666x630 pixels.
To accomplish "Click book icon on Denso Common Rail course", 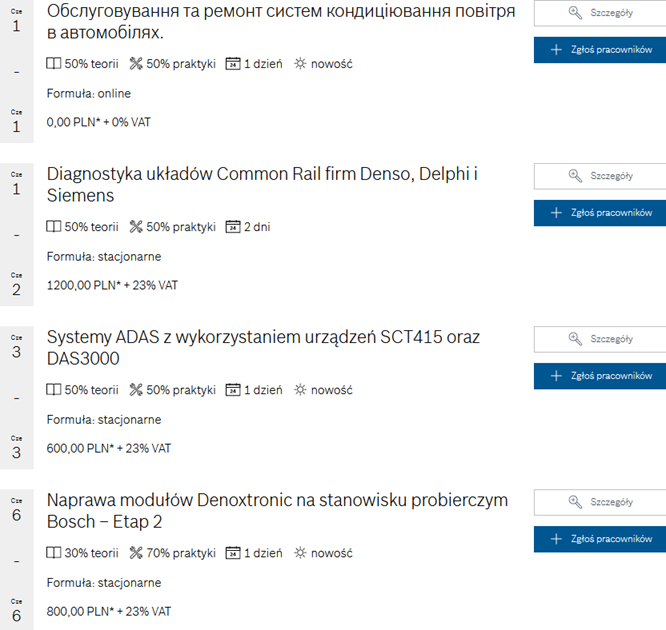I will (54, 227).
